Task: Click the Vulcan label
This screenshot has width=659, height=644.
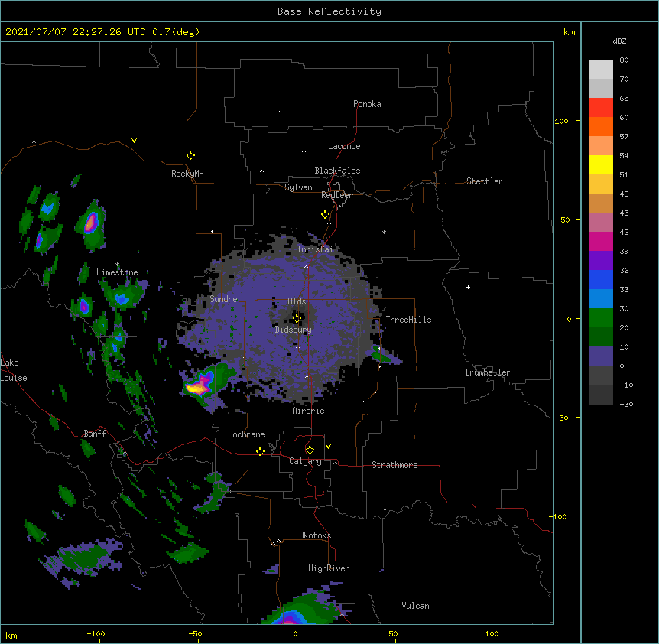Action: (x=415, y=606)
